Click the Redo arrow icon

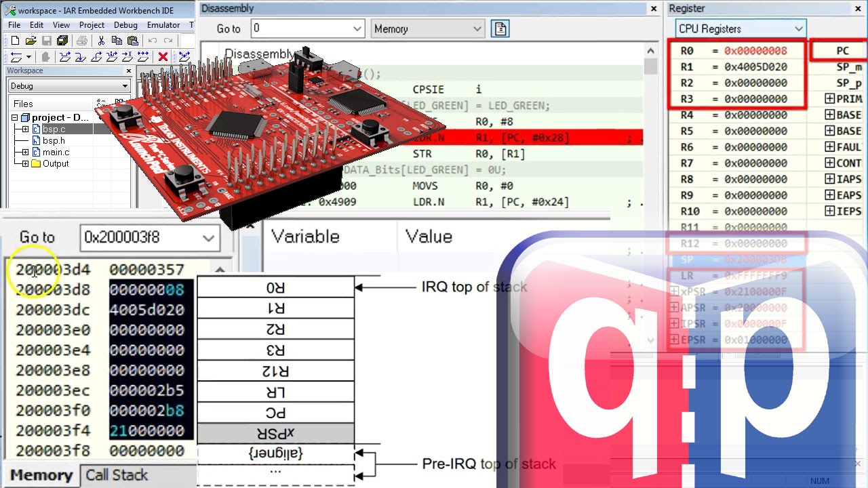tap(167, 41)
